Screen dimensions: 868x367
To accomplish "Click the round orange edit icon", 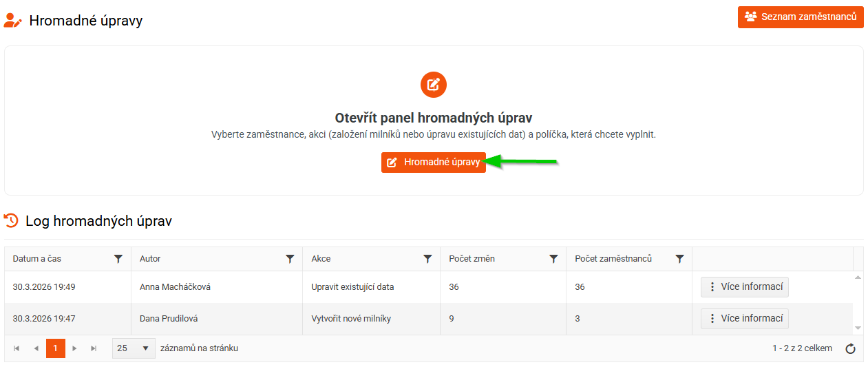I will point(434,85).
